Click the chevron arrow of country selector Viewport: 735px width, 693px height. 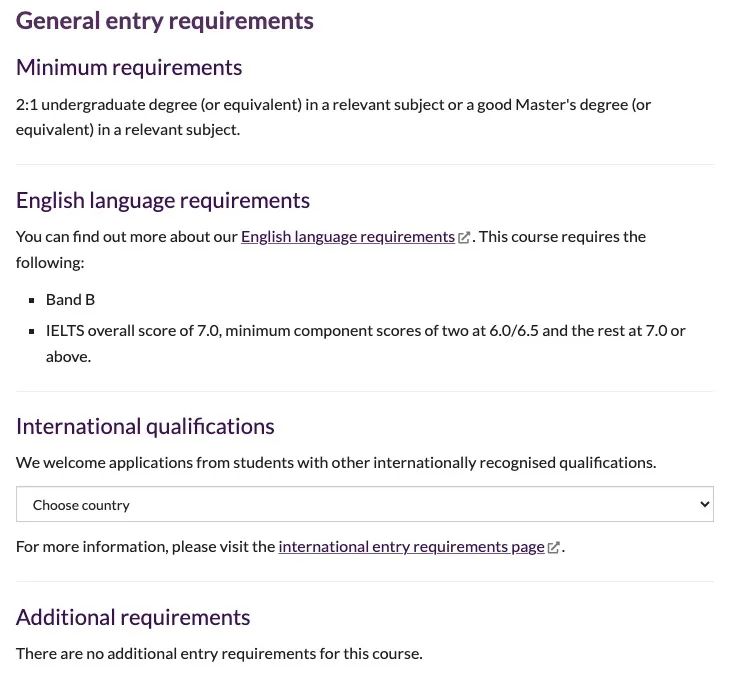[x=704, y=504]
